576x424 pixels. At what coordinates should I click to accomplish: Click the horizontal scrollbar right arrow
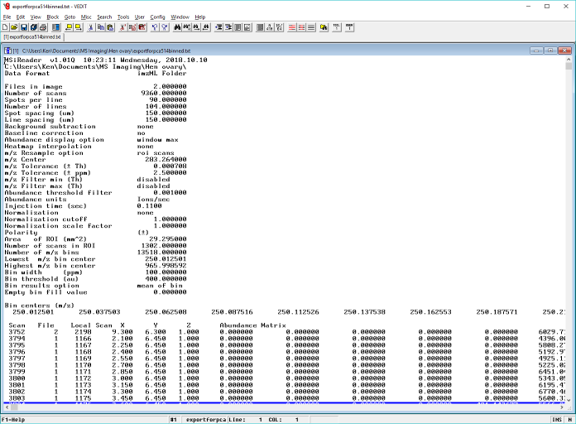[x=562, y=407]
